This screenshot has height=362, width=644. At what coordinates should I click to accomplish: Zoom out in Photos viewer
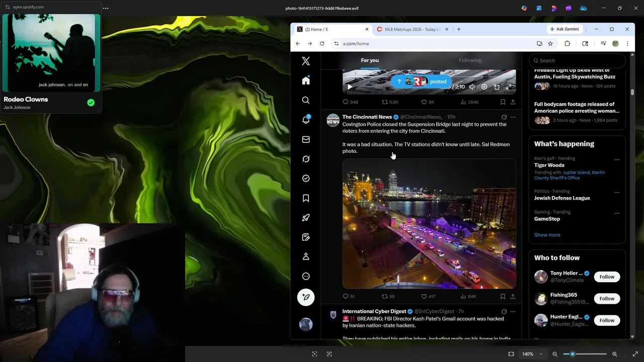[555, 354]
